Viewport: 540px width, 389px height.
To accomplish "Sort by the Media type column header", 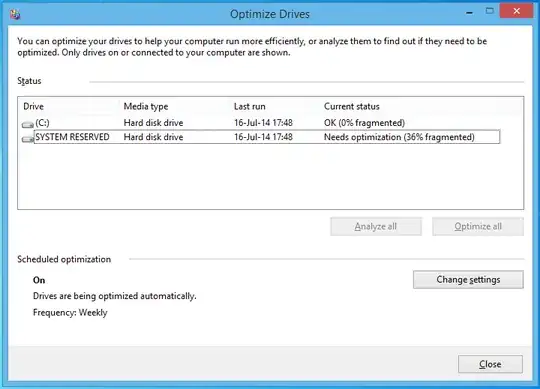I will point(146,106).
